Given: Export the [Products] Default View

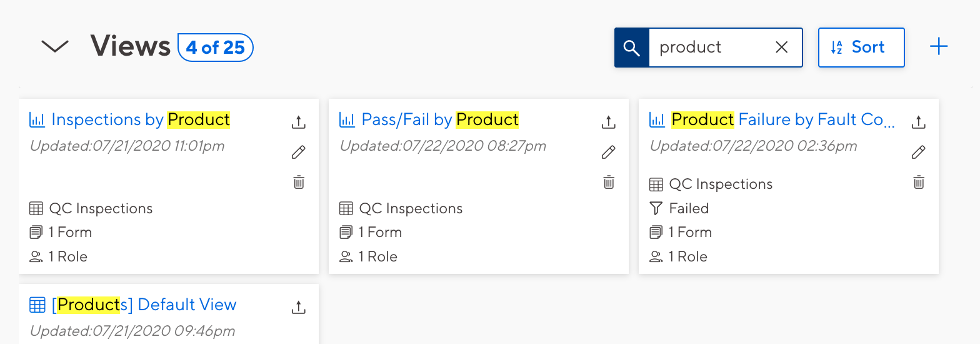Looking at the screenshot, I should 299,307.
